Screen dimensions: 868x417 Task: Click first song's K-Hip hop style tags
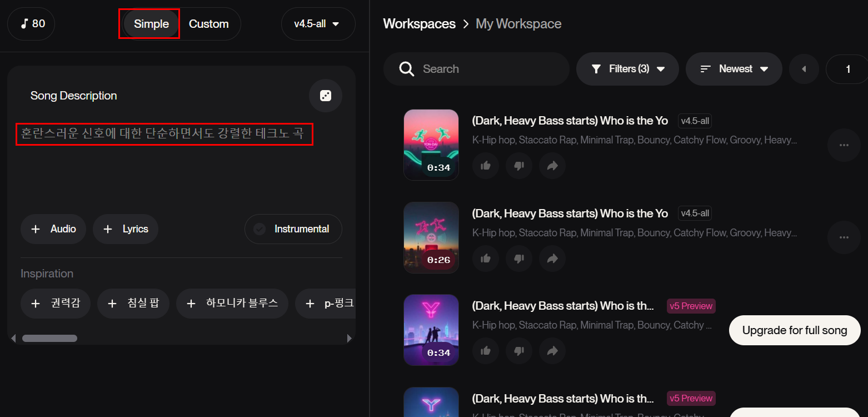[x=635, y=140]
